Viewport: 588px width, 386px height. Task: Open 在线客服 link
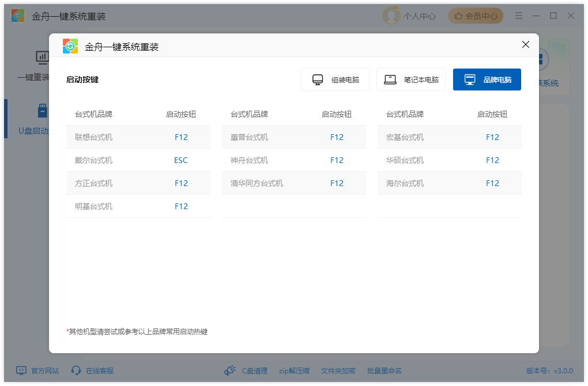(x=100, y=370)
